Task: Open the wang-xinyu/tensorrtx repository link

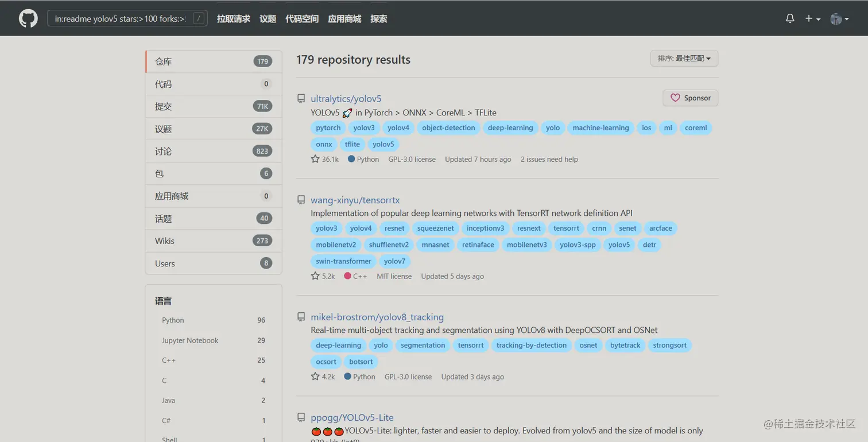Action: coord(355,200)
